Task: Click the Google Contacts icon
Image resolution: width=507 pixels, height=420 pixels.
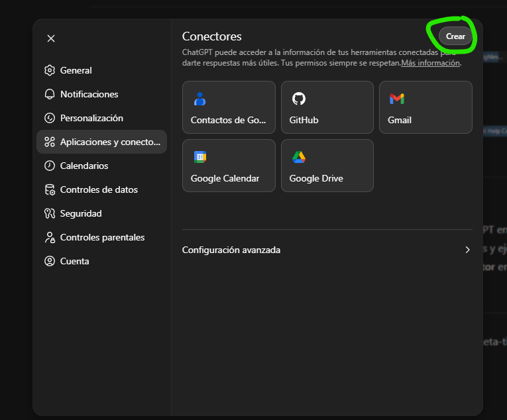Action: (199, 99)
